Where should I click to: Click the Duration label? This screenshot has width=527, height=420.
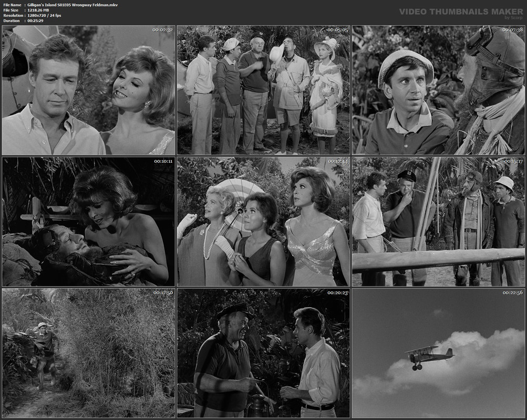(12, 21)
